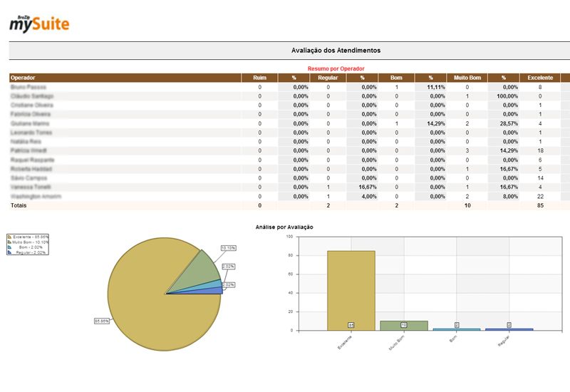This screenshot has width=570, height=392.
Task: Click the 'Excelente' x-axis label
Action: [x=345, y=343]
